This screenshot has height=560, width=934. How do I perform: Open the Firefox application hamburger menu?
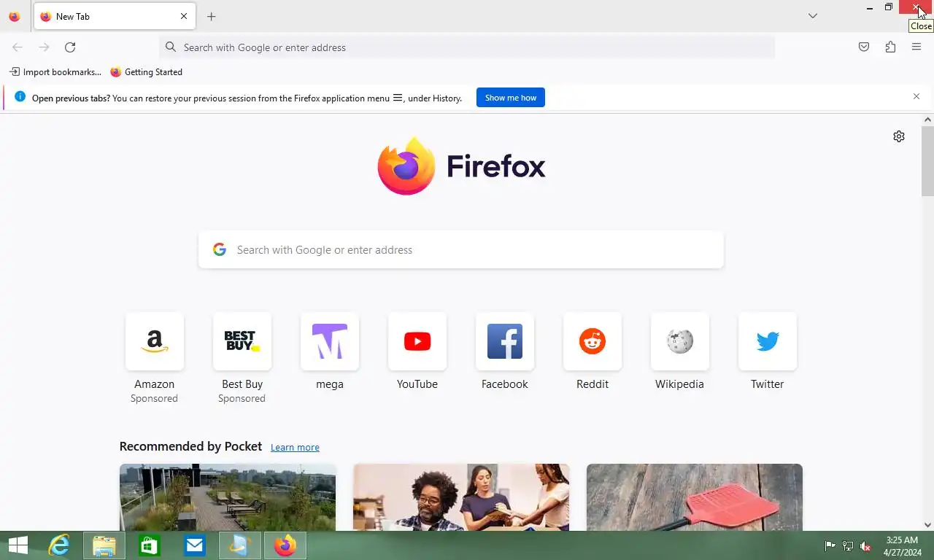[x=916, y=47]
